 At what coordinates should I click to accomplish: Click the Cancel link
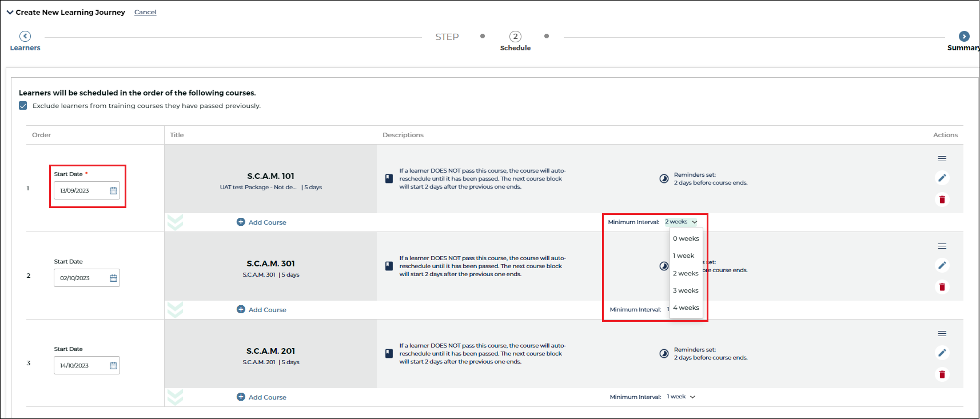(x=145, y=12)
